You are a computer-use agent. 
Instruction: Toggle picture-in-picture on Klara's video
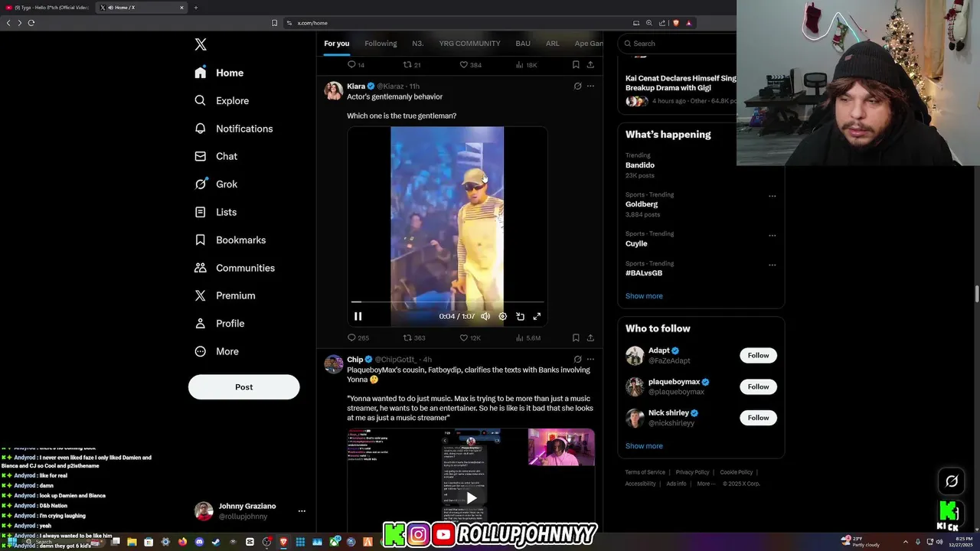click(520, 316)
